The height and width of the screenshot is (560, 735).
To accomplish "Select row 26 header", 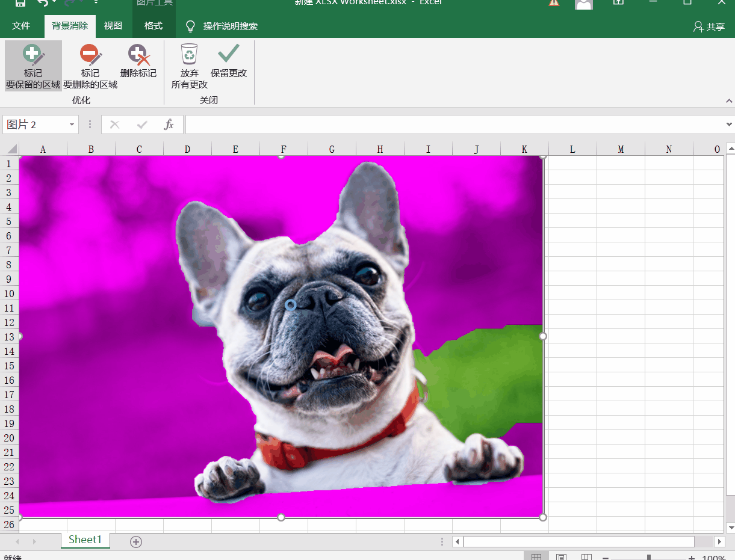I will coord(9,525).
